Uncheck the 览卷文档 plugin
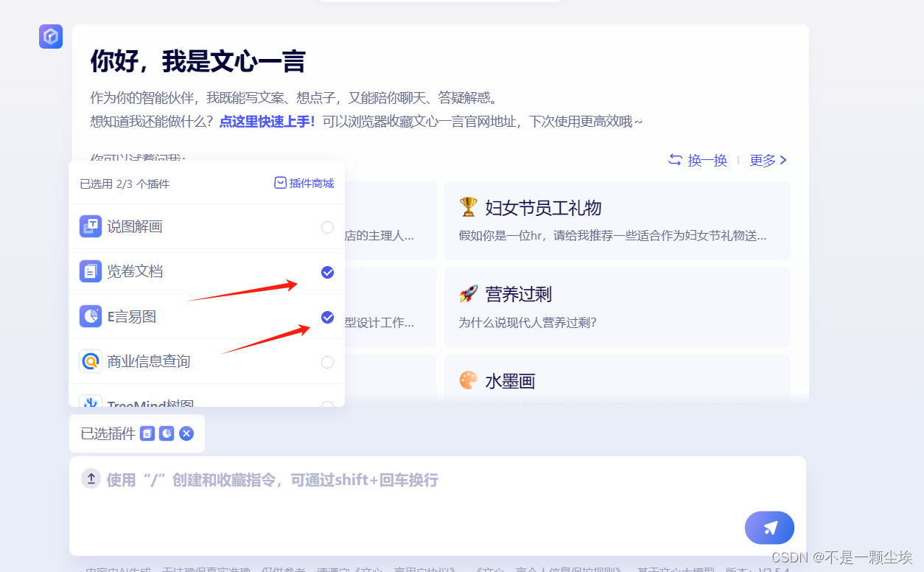The image size is (924, 572). (x=328, y=273)
